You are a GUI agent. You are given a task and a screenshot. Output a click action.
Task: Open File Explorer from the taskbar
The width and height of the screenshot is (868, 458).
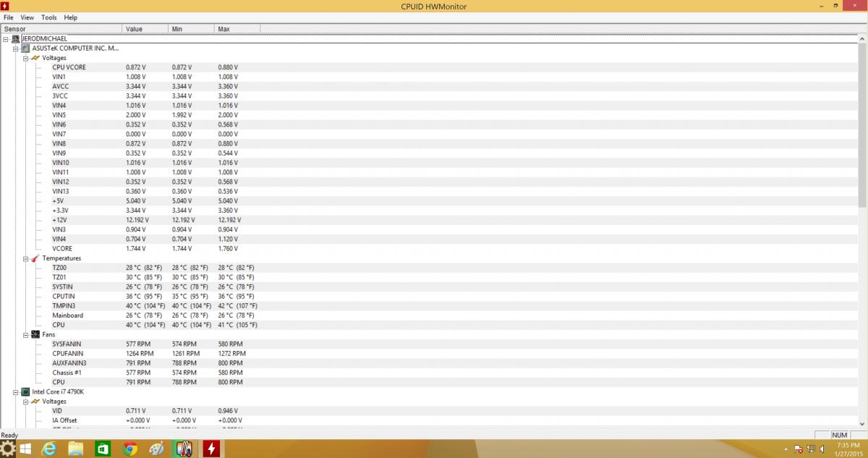click(76, 449)
